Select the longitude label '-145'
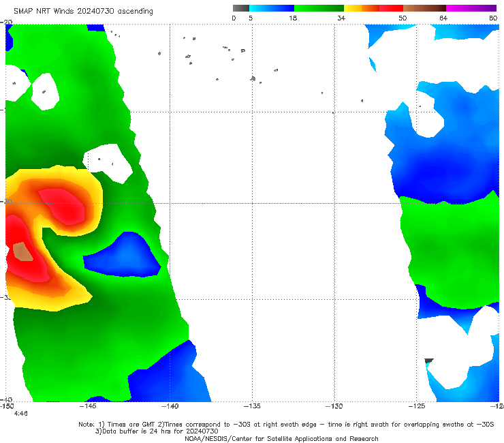The image size is (504, 443). click(88, 406)
